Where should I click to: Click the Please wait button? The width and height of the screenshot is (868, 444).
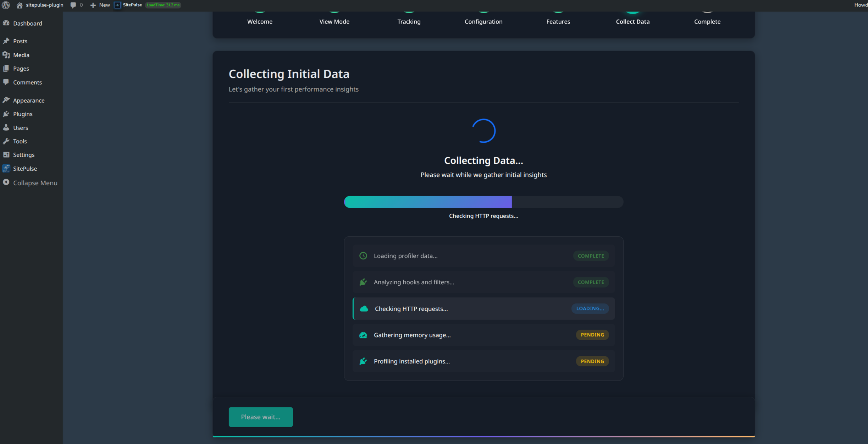tap(260, 417)
